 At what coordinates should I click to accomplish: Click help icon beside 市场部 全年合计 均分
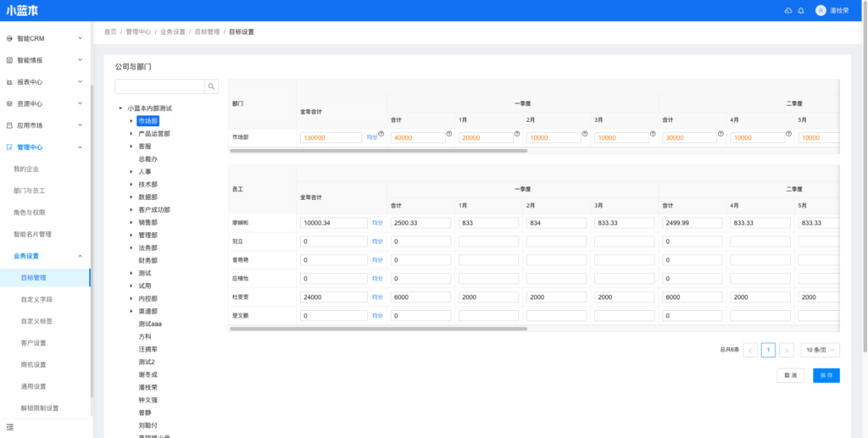pyautogui.click(x=381, y=133)
